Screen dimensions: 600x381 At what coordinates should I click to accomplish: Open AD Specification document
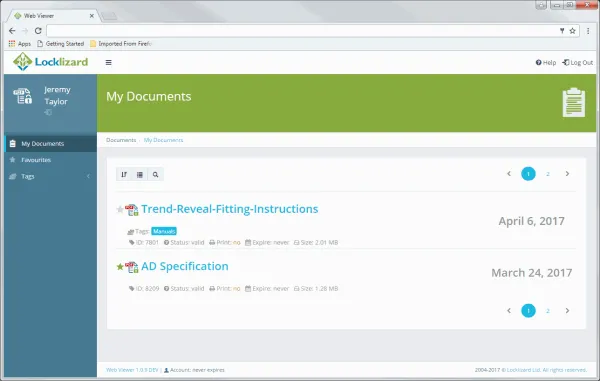click(x=185, y=266)
